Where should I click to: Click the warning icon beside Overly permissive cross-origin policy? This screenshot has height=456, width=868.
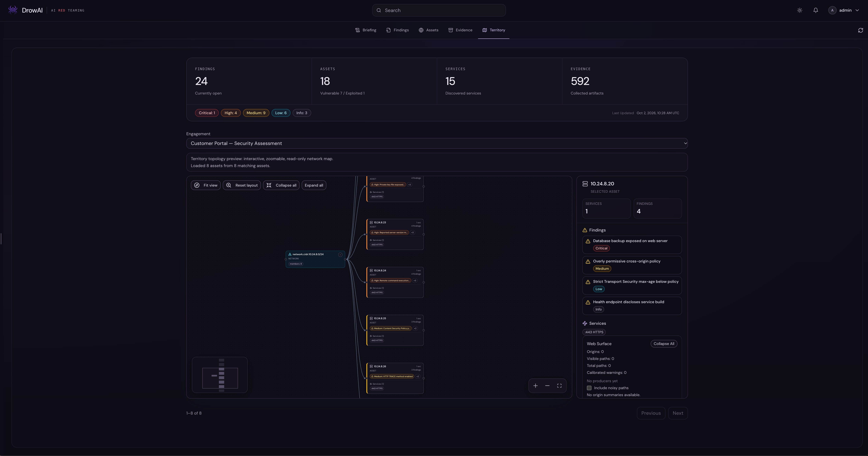tap(588, 262)
